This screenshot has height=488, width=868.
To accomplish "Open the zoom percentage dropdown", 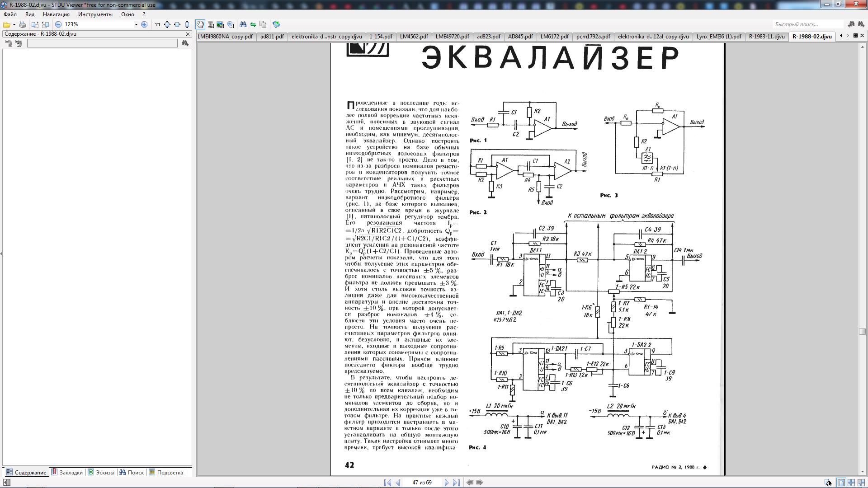I will (x=136, y=24).
